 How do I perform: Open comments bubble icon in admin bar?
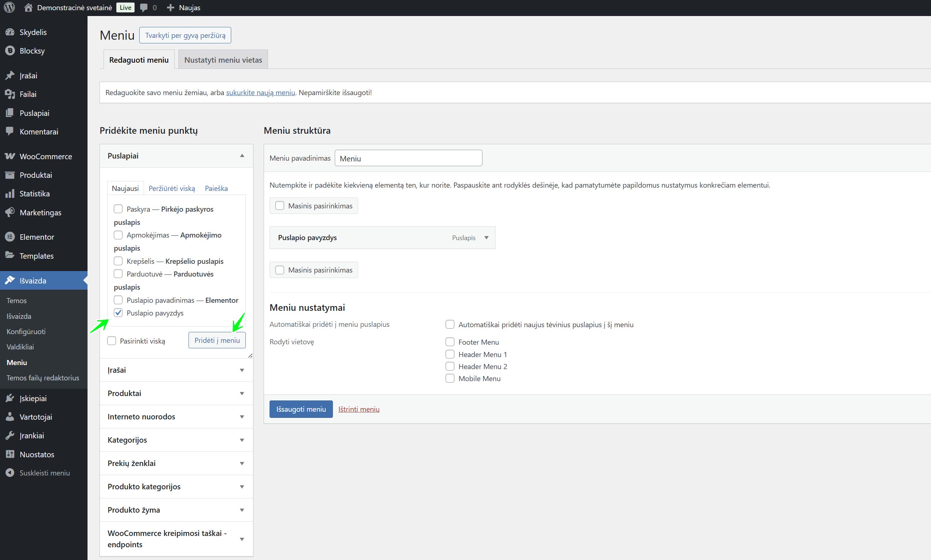pyautogui.click(x=144, y=8)
